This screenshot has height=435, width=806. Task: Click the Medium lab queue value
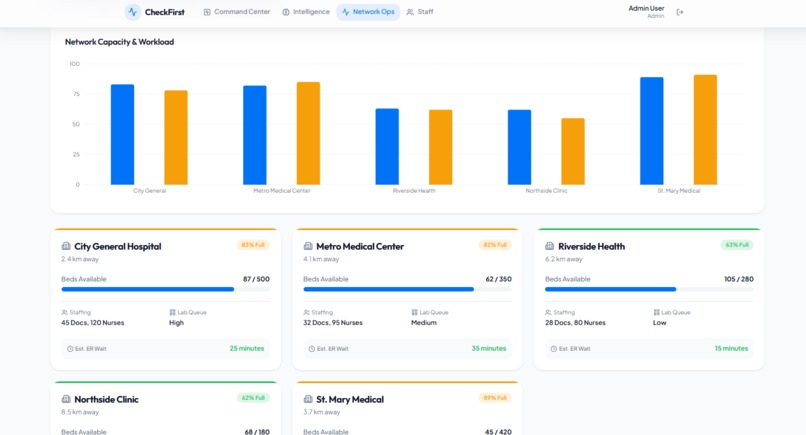[x=424, y=323]
